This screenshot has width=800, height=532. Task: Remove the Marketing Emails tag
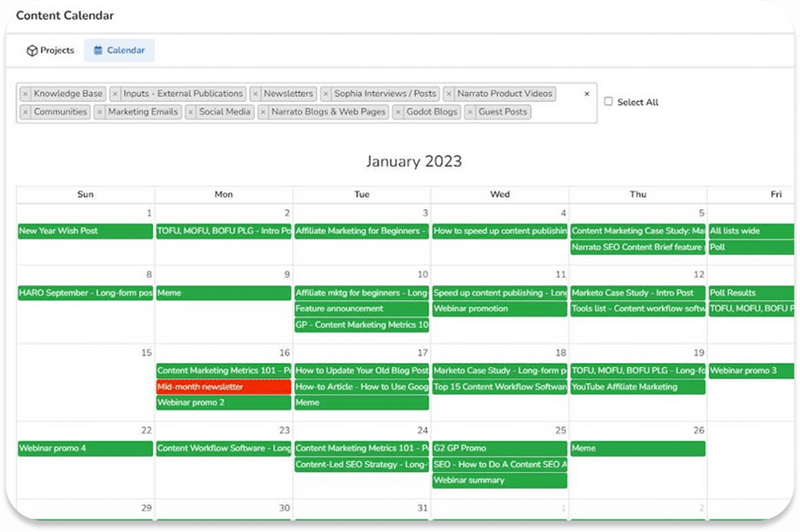(99, 112)
